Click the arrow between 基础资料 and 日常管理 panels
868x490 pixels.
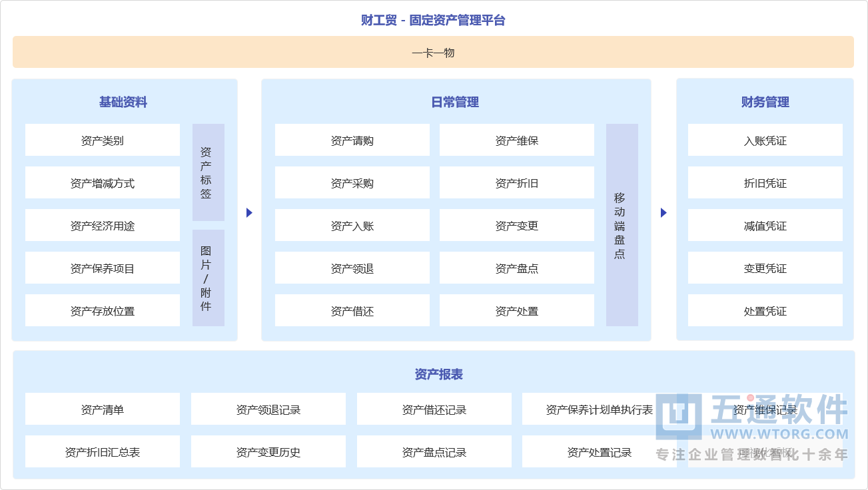[x=249, y=213]
